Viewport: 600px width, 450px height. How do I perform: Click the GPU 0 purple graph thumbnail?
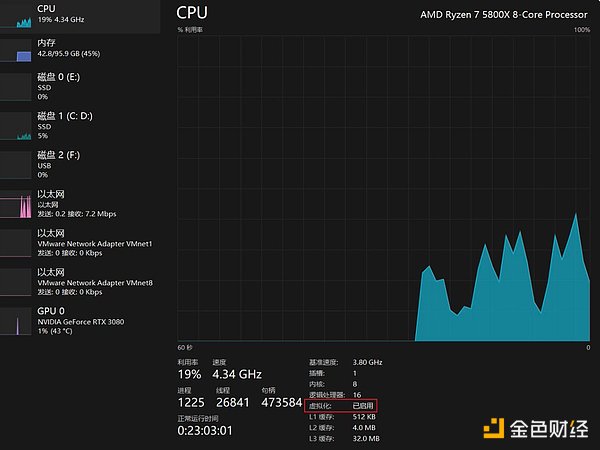[x=16, y=320]
